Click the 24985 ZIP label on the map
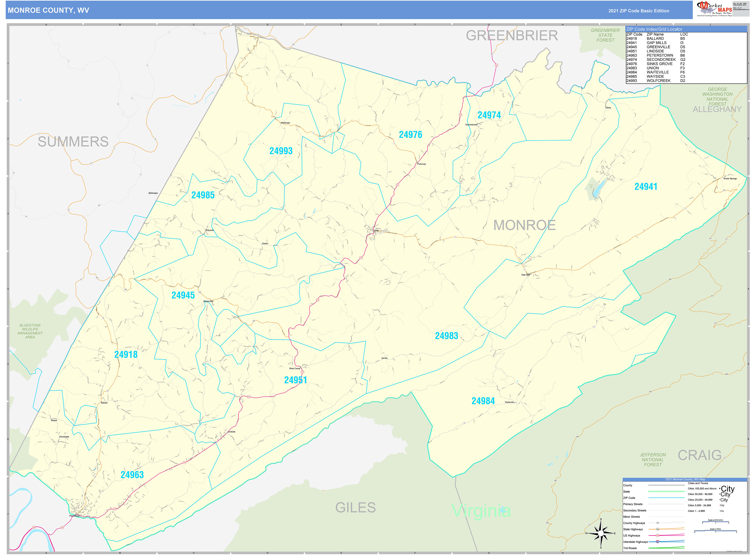 203,195
